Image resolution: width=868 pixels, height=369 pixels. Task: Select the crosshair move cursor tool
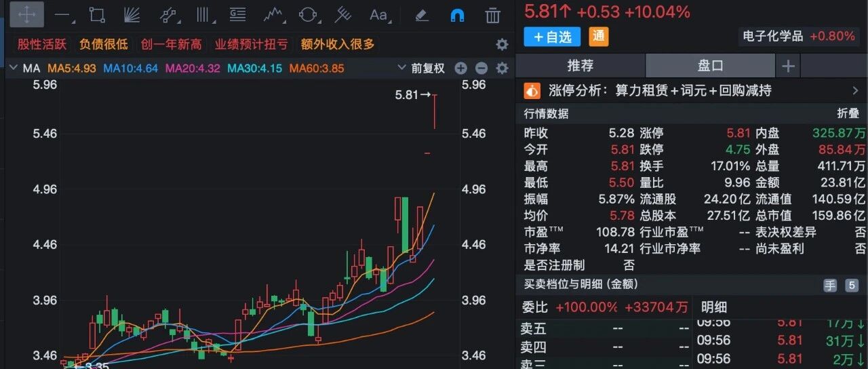click(x=26, y=14)
